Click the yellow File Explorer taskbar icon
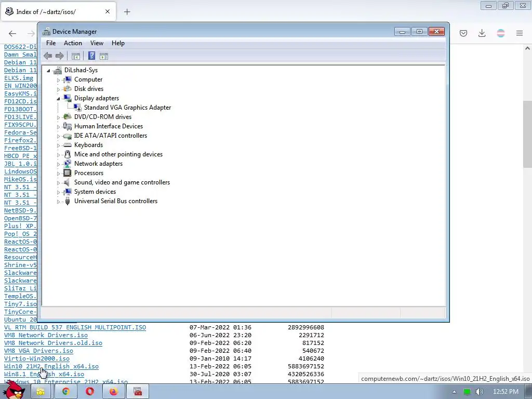This screenshot has width=532, height=399. tap(41, 392)
